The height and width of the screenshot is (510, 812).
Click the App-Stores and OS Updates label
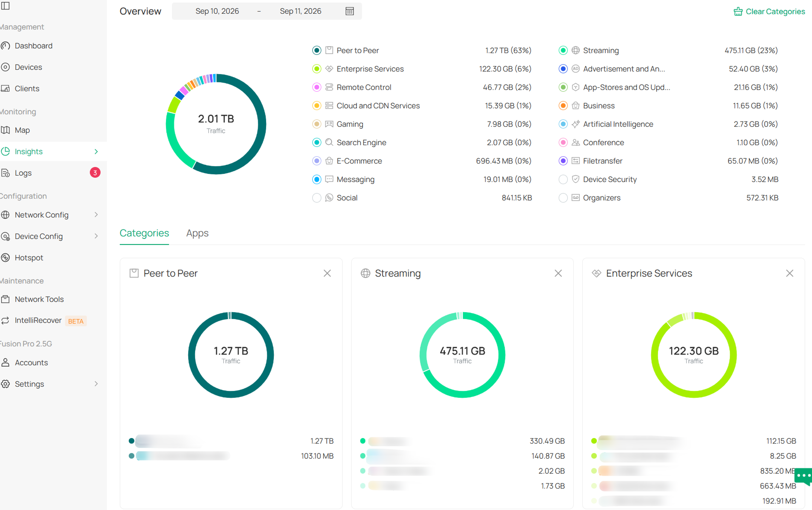pyautogui.click(x=626, y=87)
